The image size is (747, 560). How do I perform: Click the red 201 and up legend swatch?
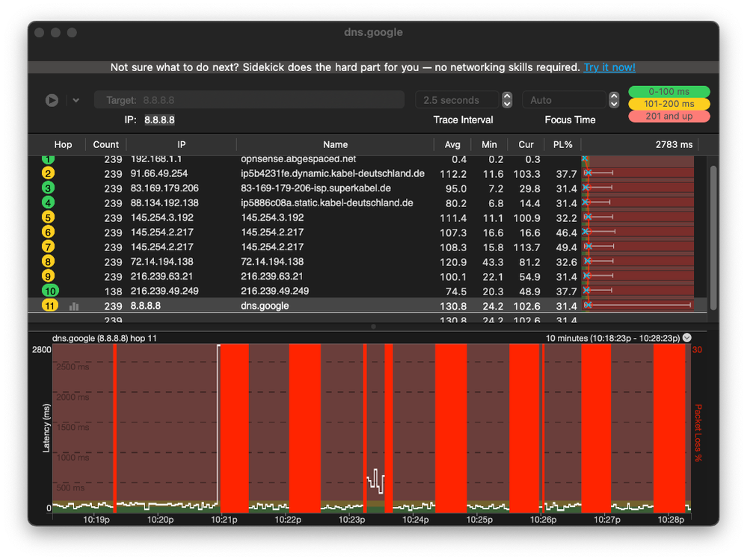[x=669, y=116]
